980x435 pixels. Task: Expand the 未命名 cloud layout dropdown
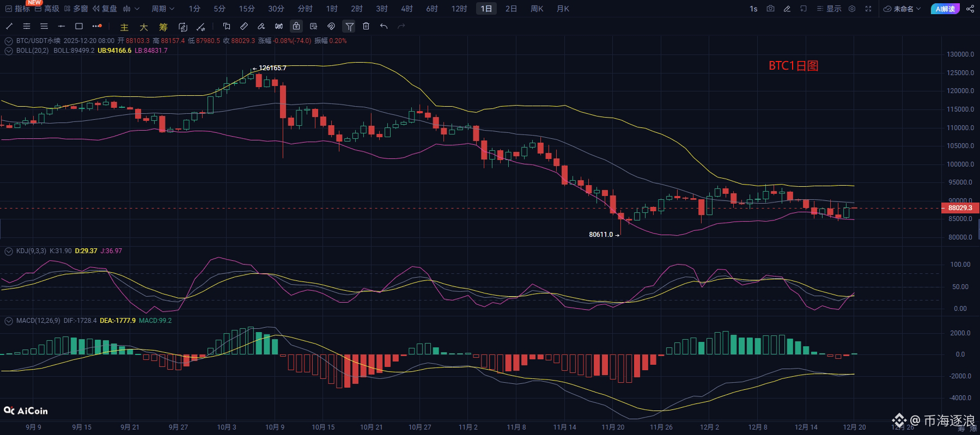[x=902, y=9]
